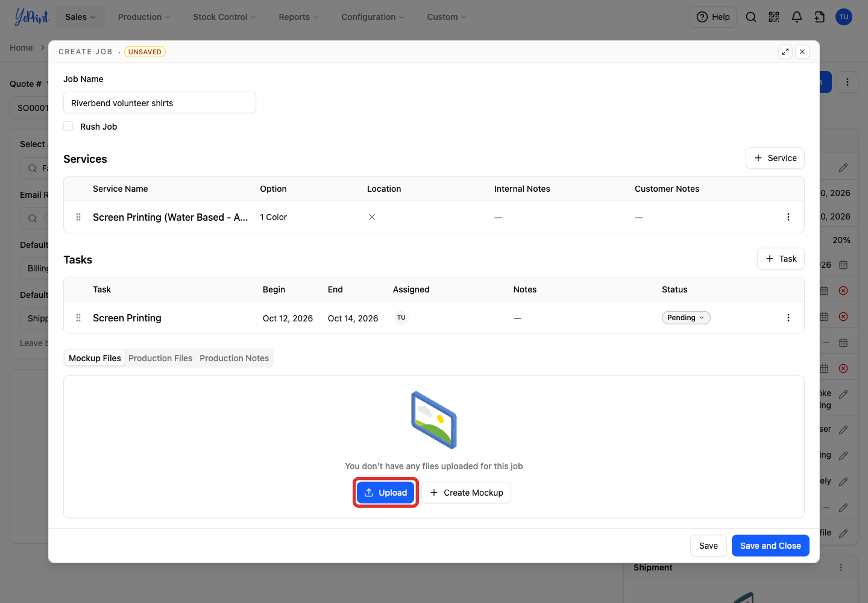Toggle the Rush Job checkbox

68,126
